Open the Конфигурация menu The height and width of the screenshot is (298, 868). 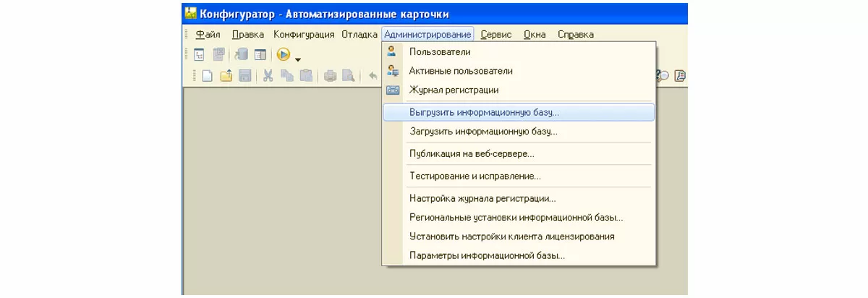click(304, 34)
